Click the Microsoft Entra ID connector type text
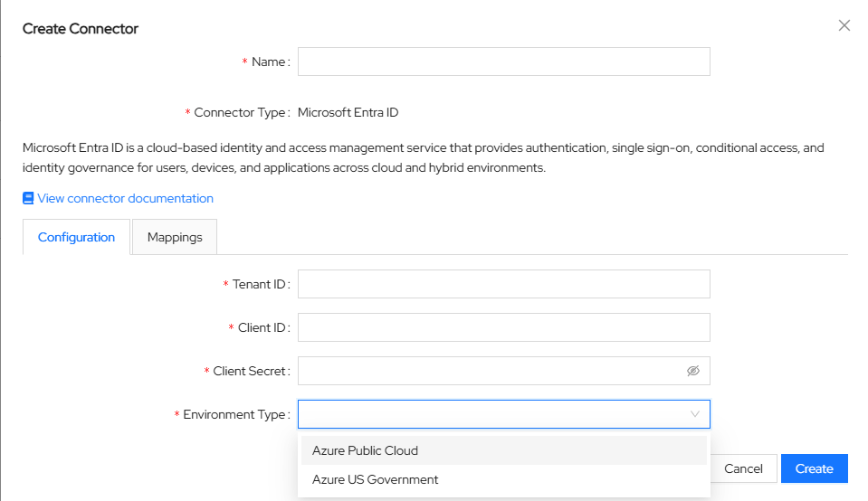 tap(348, 113)
